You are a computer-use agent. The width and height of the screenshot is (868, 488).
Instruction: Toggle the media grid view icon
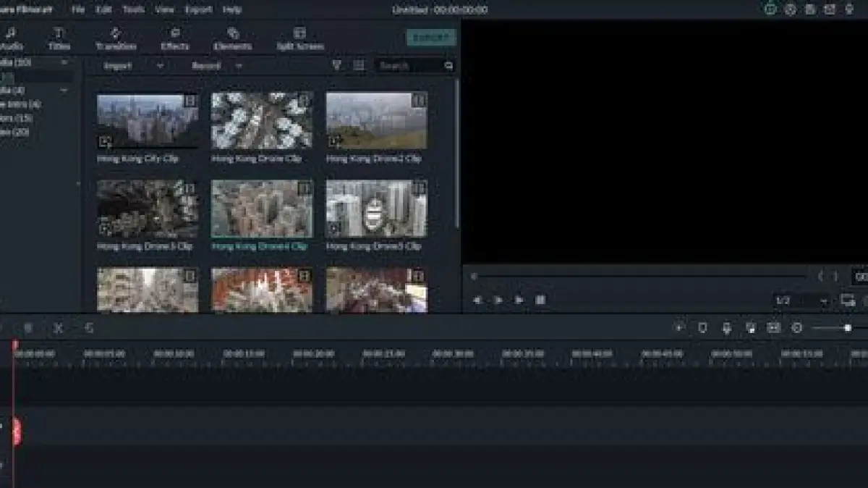(x=359, y=65)
